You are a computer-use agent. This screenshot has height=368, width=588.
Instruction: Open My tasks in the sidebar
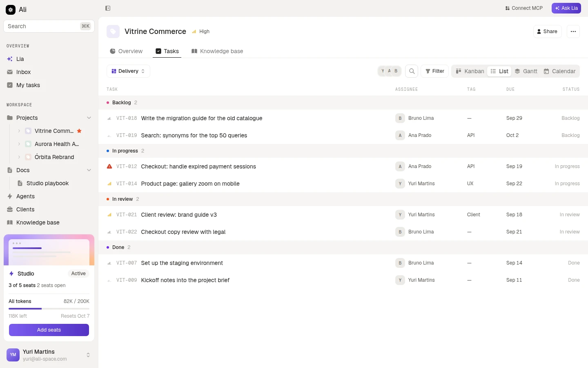click(x=49, y=85)
